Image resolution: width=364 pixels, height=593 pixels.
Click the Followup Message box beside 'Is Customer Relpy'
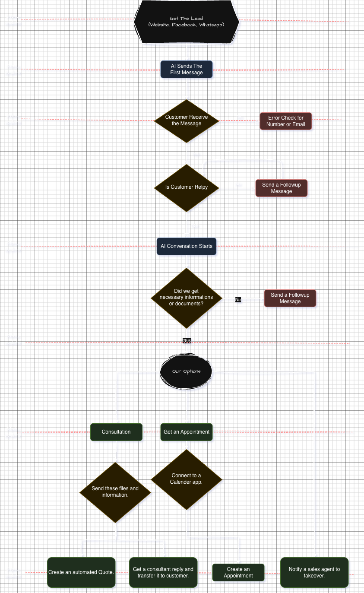282,188
